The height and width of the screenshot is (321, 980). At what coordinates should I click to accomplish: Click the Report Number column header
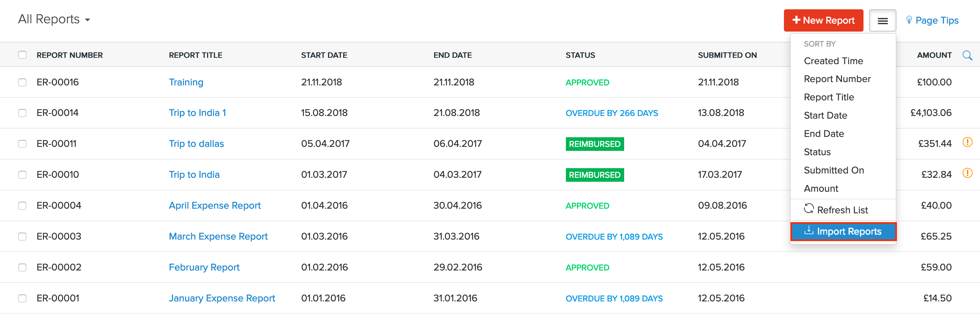tap(70, 55)
